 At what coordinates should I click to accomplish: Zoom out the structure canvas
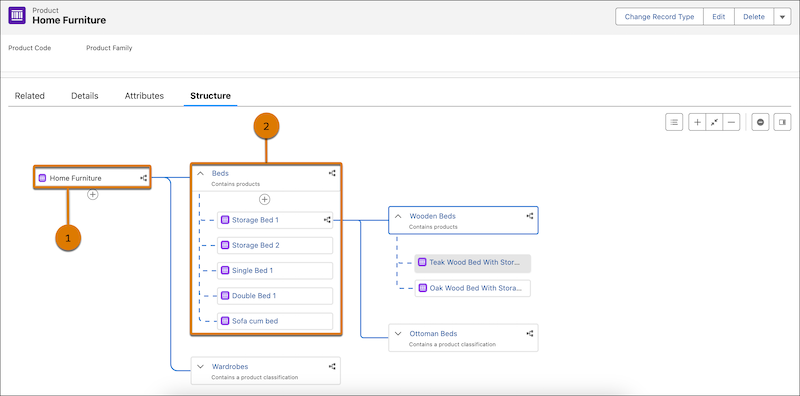click(731, 122)
